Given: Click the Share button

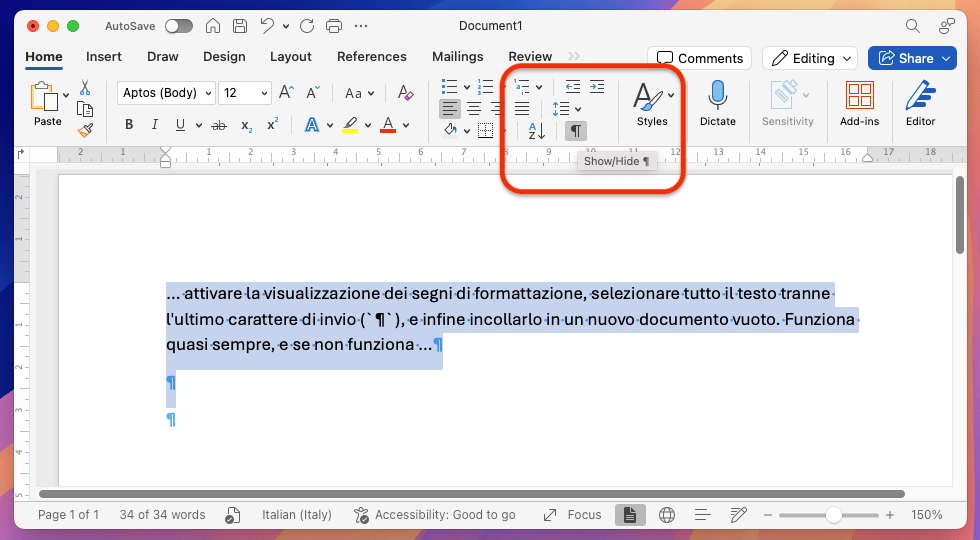Looking at the screenshot, I should [911, 58].
